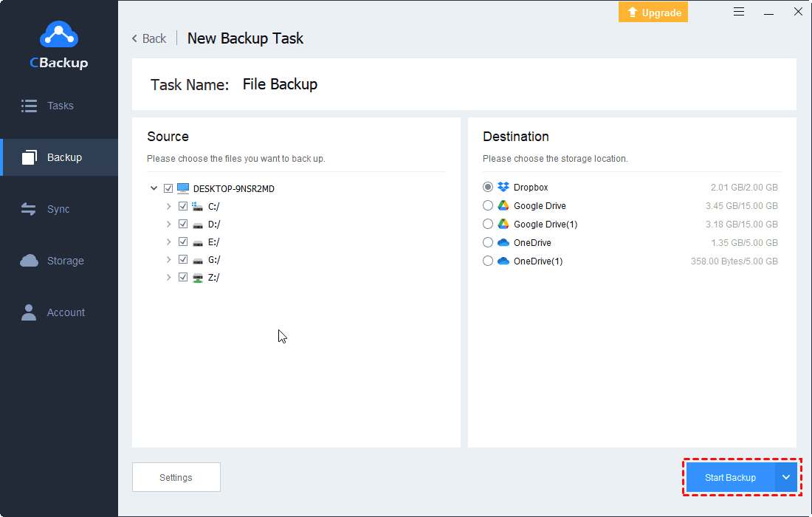Open the Start Backup dropdown arrow
This screenshot has height=517, width=812.
785,477
